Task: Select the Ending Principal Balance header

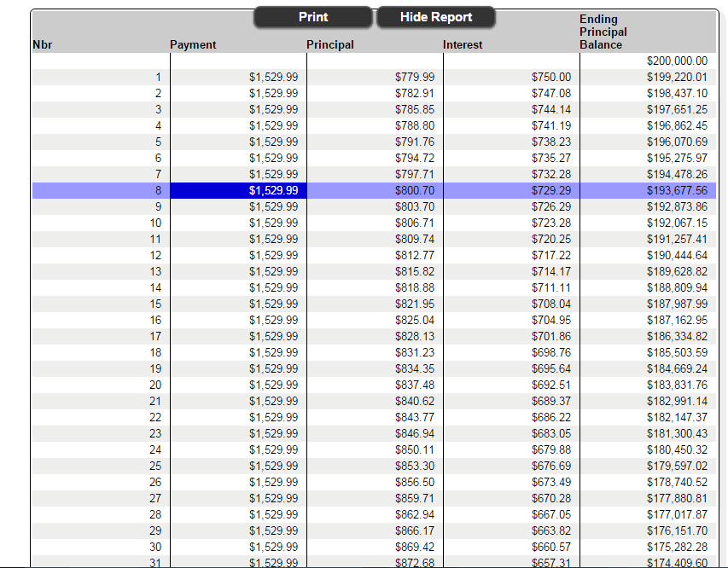Action: click(x=603, y=32)
